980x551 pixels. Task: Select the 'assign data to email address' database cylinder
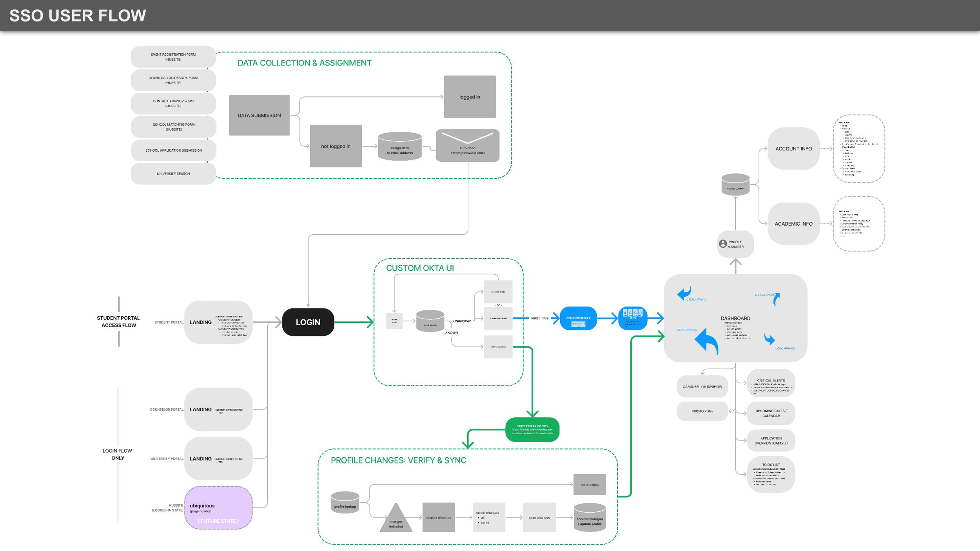pos(399,146)
